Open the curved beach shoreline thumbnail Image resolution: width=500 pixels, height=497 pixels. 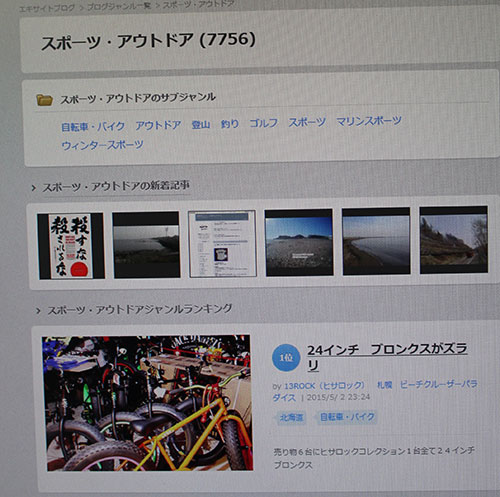tap(376, 241)
